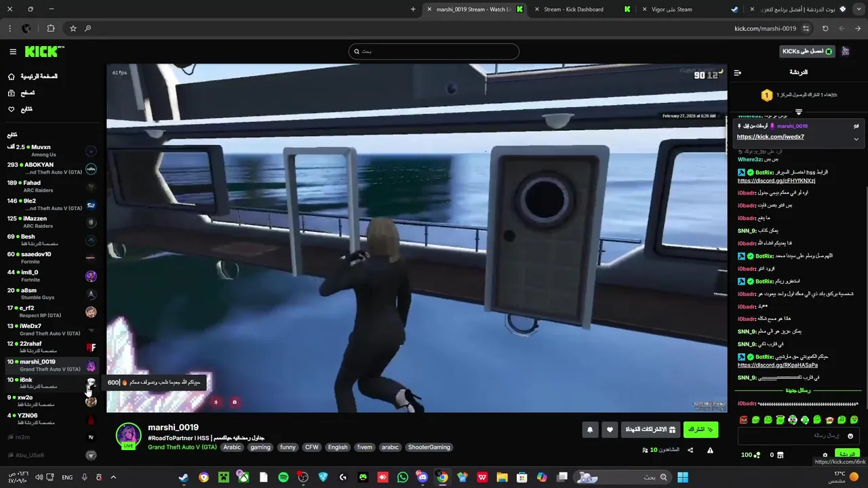868x488 pixels.
Task: Bookmark the page with the star icon
Action: click(x=73, y=28)
